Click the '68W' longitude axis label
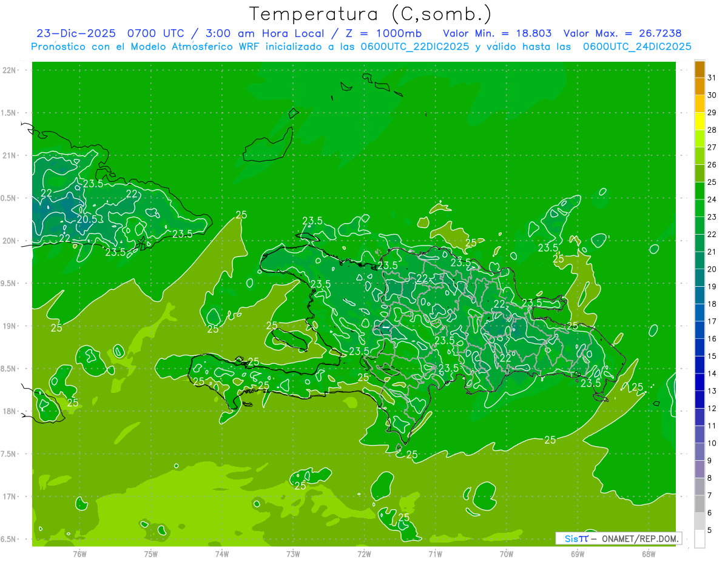This screenshot has height=562, width=728. [648, 554]
